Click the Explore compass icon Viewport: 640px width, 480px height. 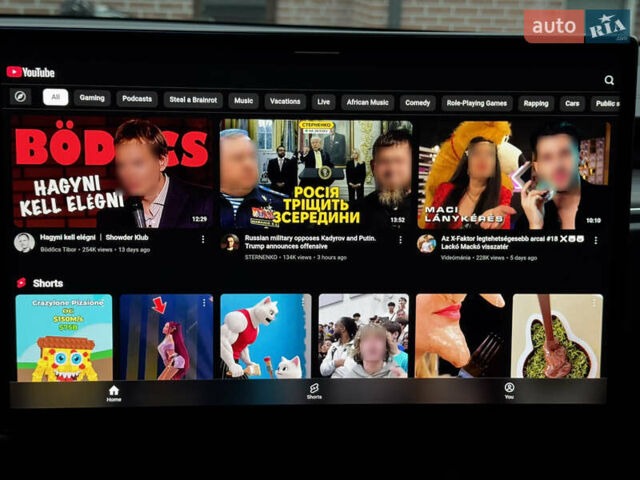tap(20, 97)
